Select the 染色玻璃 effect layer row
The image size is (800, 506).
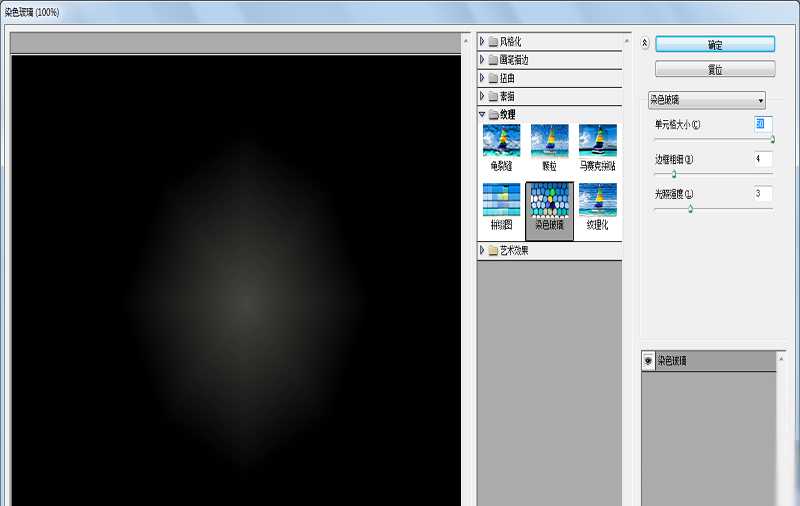pyautogui.click(x=709, y=361)
